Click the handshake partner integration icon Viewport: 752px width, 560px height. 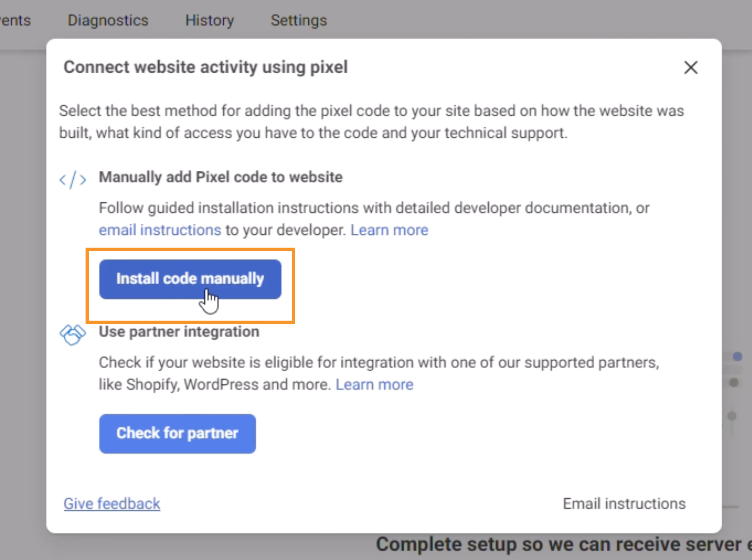(x=73, y=335)
